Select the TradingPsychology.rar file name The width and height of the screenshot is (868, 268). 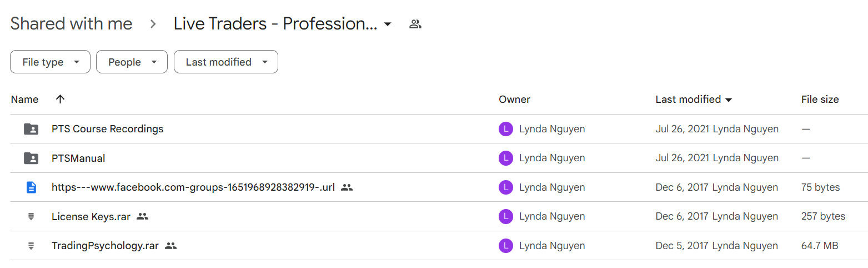(x=105, y=246)
